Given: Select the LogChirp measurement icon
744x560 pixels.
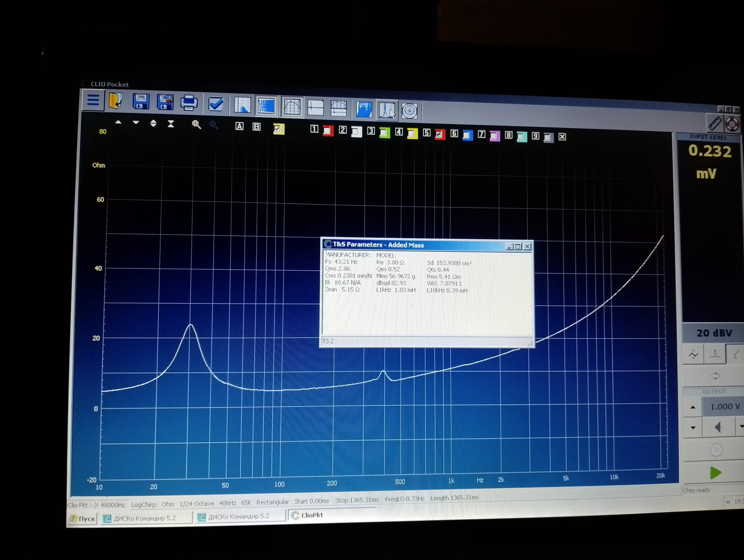Looking at the screenshot, I should click(x=266, y=106).
